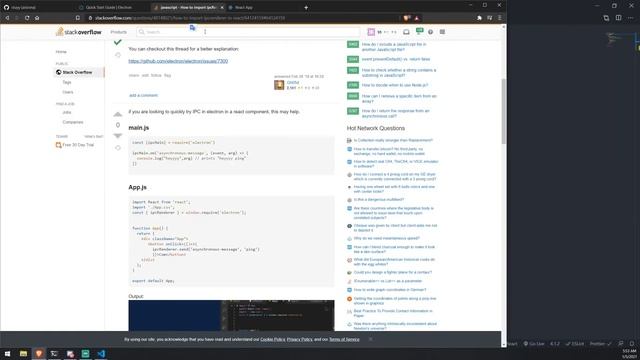The image size is (640, 360).
Task: Open File Explorer from taskbar
Action: [x=23, y=353]
